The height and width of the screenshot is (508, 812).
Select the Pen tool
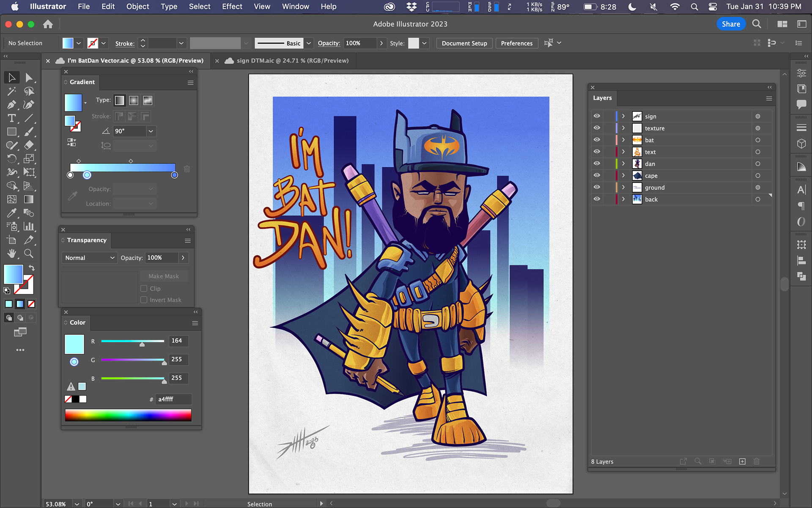[12, 105]
